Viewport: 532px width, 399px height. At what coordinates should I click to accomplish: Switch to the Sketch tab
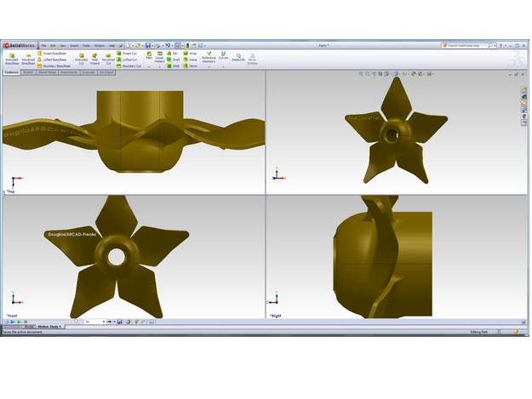28,72
